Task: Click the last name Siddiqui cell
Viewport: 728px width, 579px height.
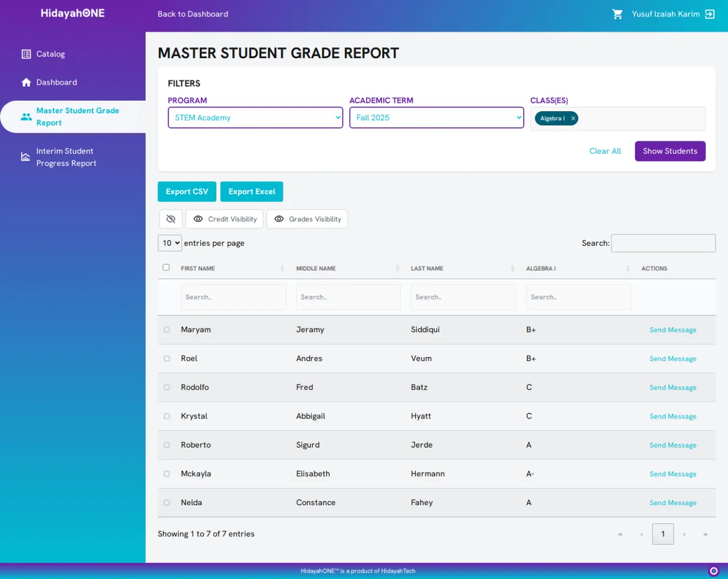Action: pyautogui.click(x=425, y=330)
